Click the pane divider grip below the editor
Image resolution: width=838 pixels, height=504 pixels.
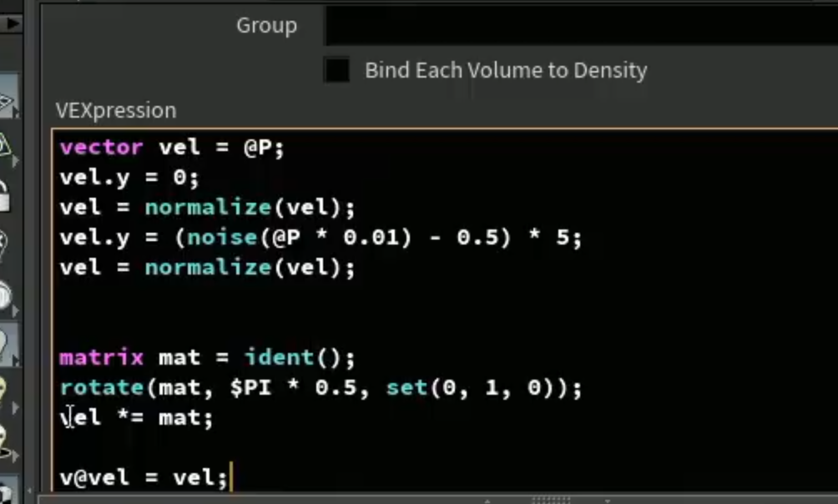[x=551, y=500]
